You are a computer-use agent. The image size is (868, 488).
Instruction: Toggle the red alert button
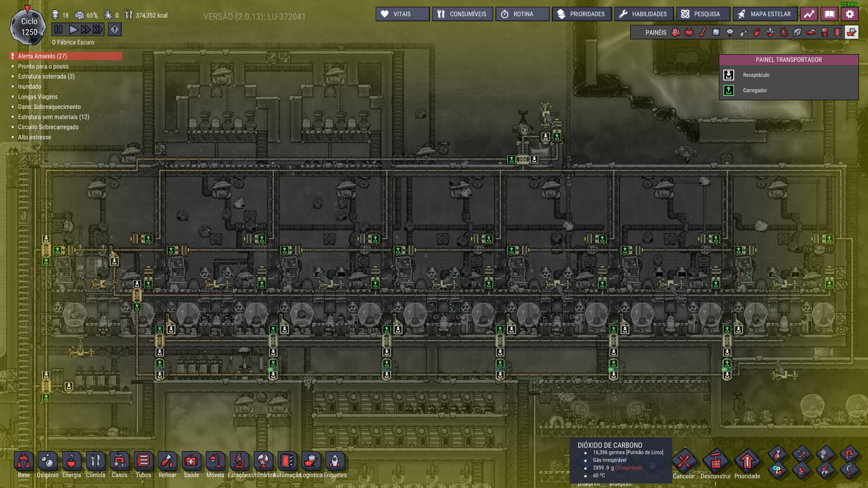point(115,30)
